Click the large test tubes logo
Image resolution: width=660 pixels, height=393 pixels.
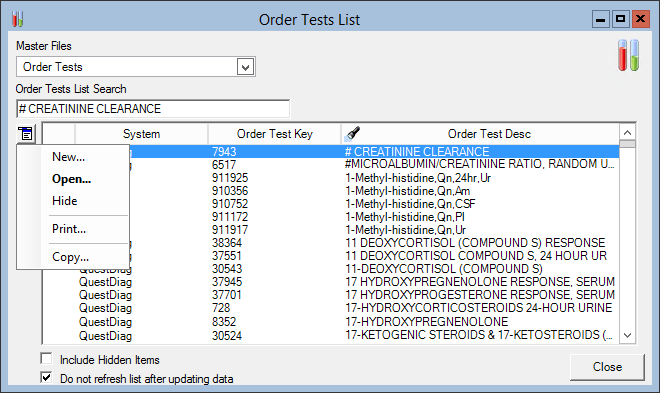click(628, 56)
